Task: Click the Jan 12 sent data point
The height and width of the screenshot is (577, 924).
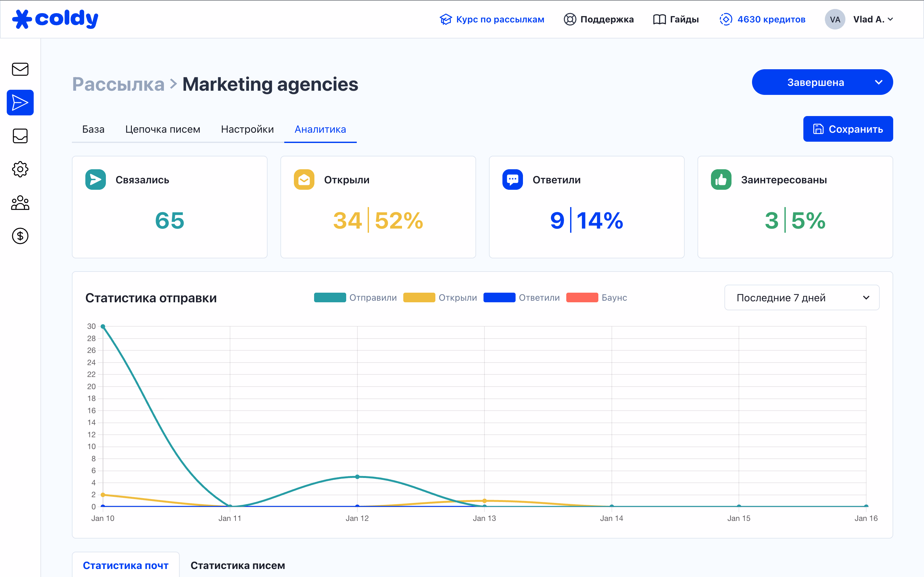Action: [357, 477]
